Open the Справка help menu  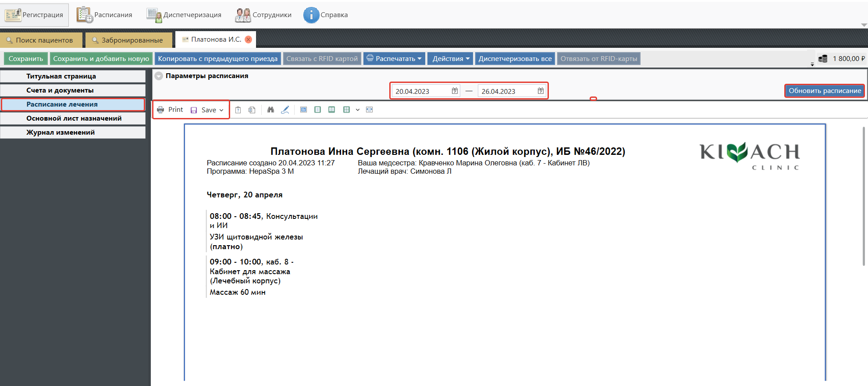(x=326, y=15)
